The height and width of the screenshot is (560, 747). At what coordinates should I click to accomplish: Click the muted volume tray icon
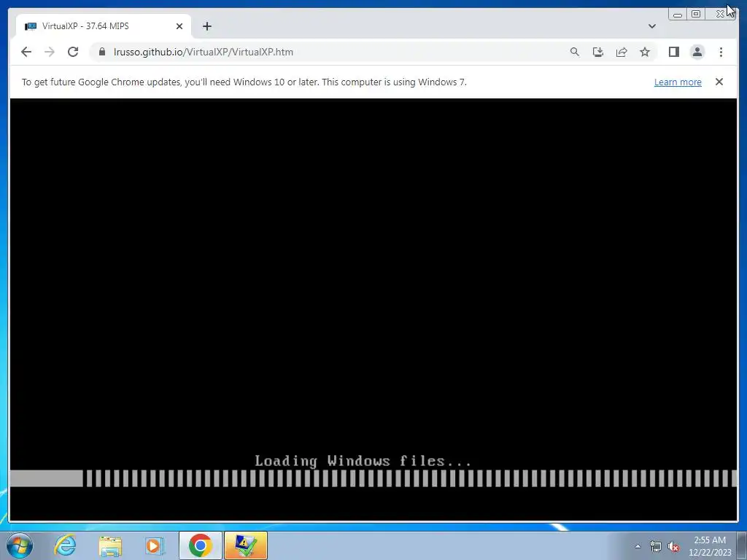click(x=673, y=547)
